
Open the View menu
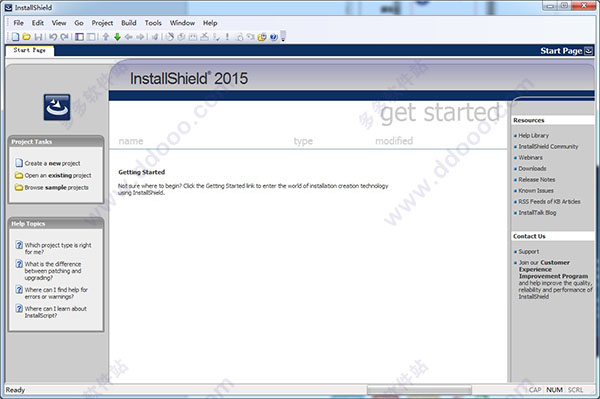(x=59, y=23)
